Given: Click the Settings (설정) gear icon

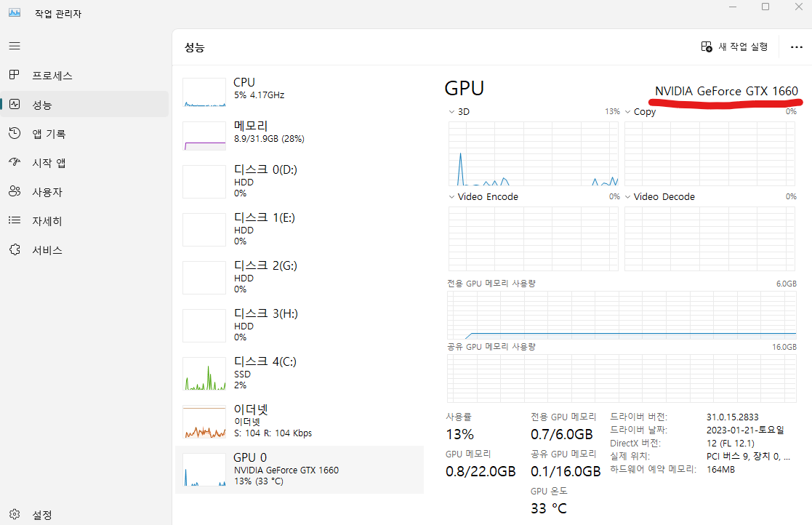Looking at the screenshot, I should pos(15,514).
